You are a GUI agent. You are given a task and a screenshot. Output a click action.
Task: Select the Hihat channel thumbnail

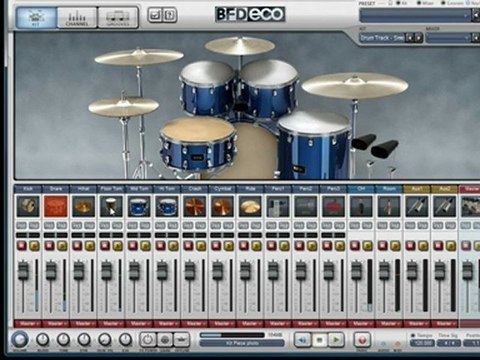click(x=83, y=206)
